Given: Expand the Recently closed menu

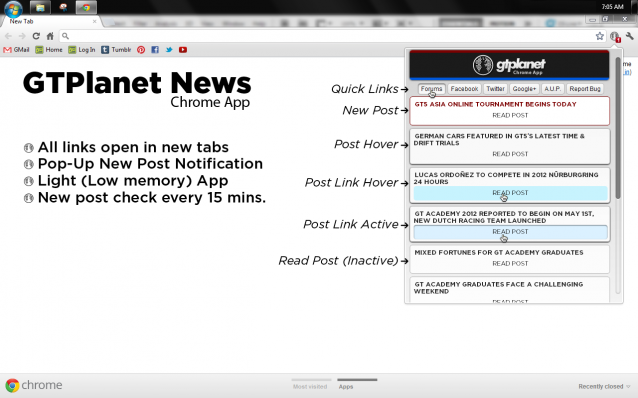Looking at the screenshot, I should coord(604,387).
